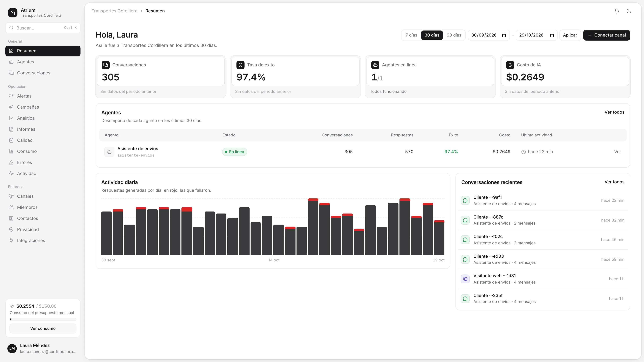The width and height of the screenshot is (644, 362).
Task: Toggle dark mode with the moon icon
Action: point(629,11)
